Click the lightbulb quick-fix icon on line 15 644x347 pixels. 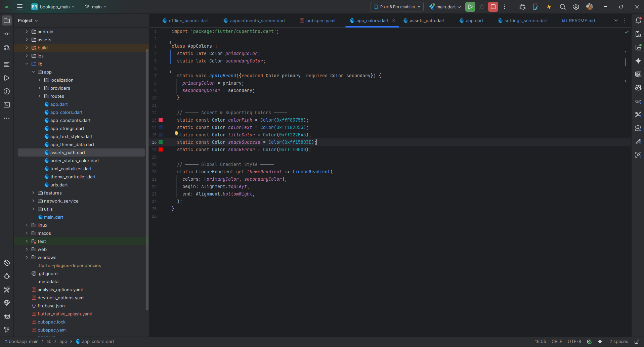tap(176, 133)
